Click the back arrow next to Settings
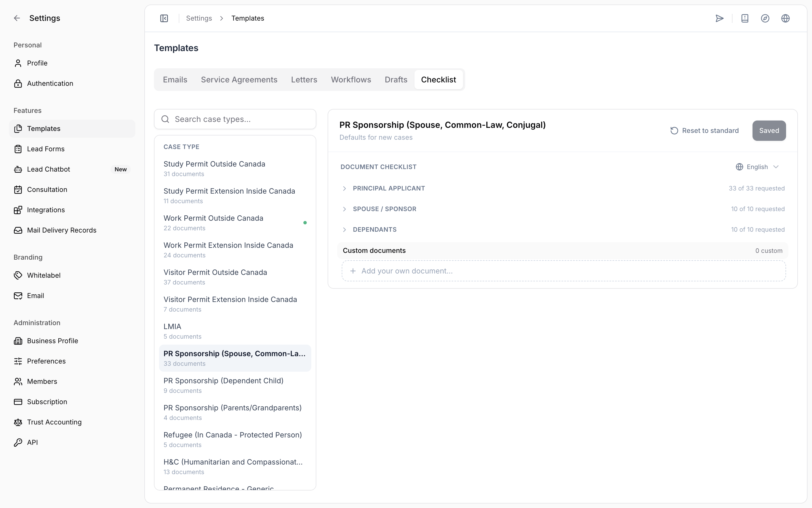This screenshot has height=508, width=812. coord(17,18)
